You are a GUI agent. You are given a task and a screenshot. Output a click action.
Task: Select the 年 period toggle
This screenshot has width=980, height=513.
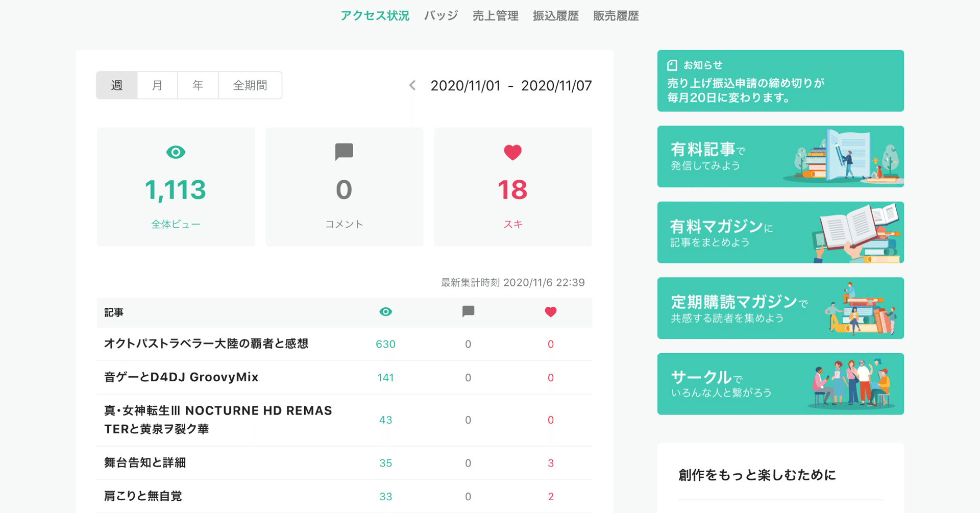[x=198, y=85]
